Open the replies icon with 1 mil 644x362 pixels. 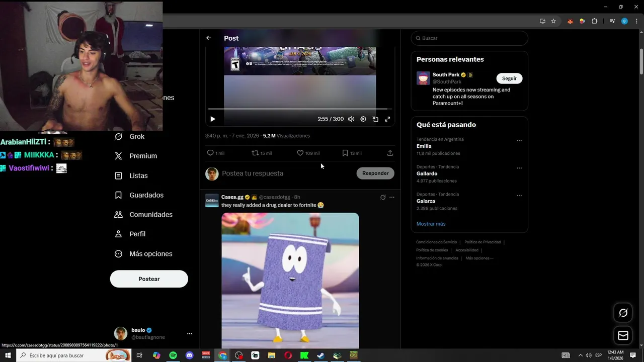coord(215,153)
